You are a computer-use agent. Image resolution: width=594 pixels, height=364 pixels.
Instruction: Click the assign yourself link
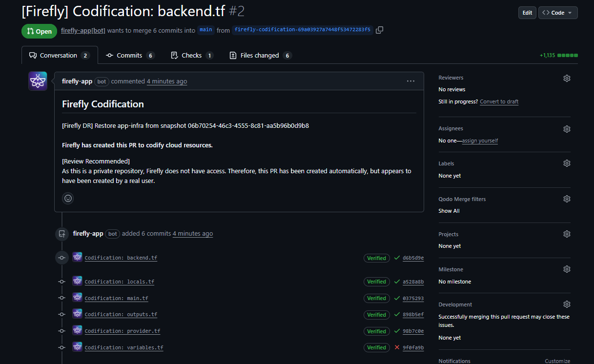pos(480,141)
